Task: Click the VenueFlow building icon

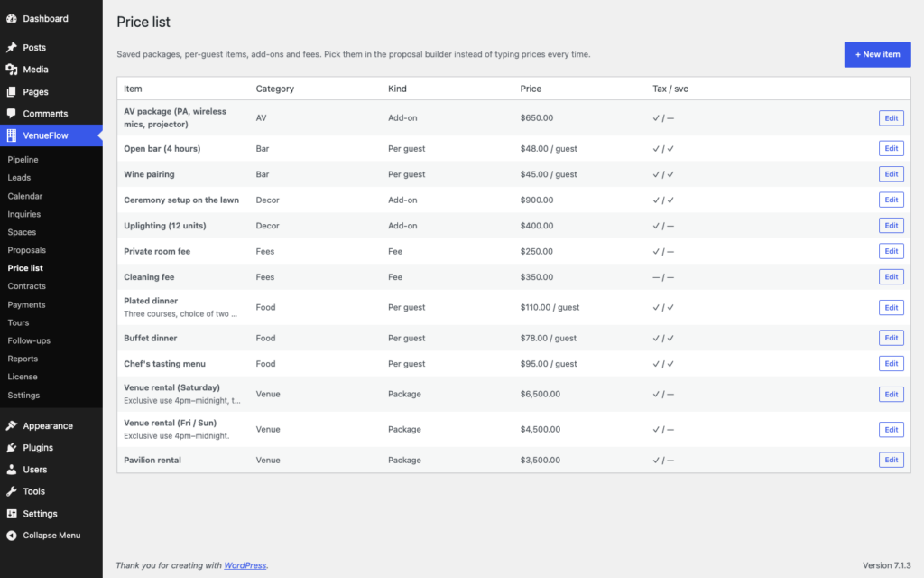Action: (x=11, y=135)
